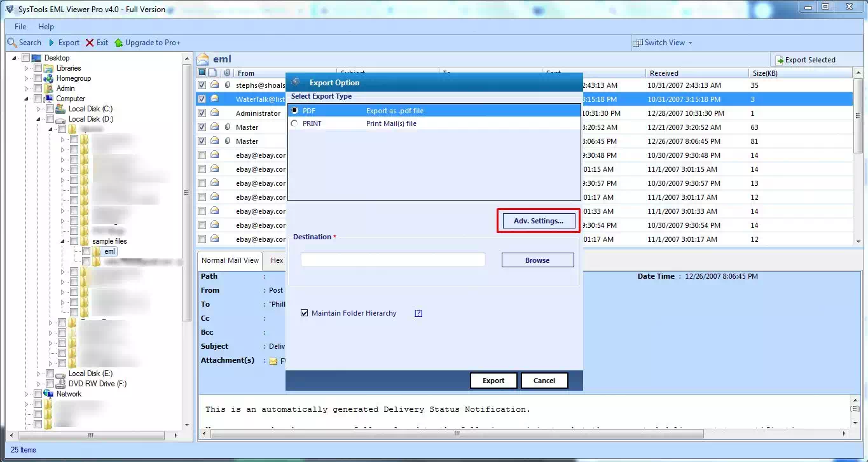Click the Export Selected button
The height and width of the screenshot is (462, 868).
click(x=804, y=60)
